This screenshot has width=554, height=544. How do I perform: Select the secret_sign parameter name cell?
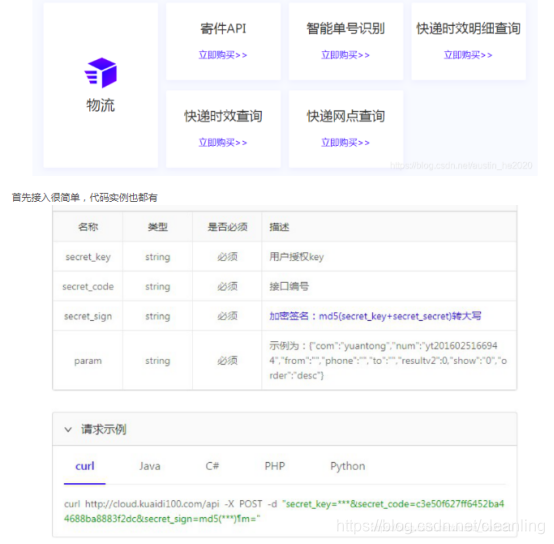point(88,316)
